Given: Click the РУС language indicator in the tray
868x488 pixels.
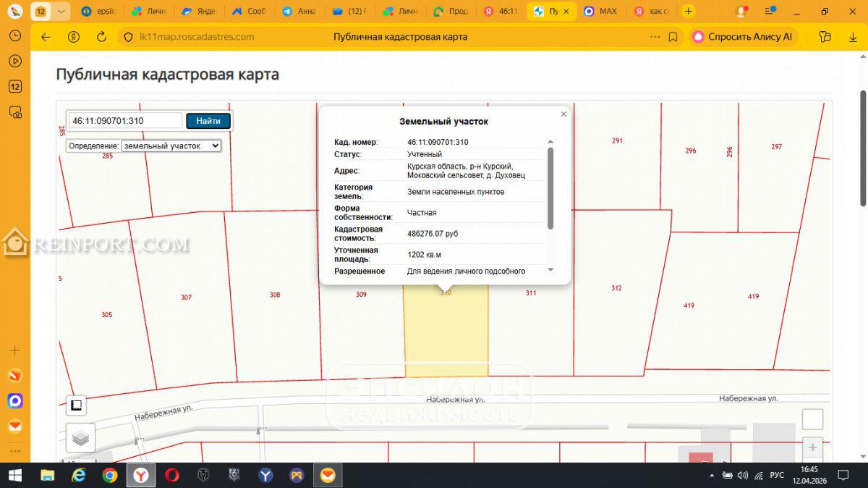Looking at the screenshot, I should (x=777, y=475).
